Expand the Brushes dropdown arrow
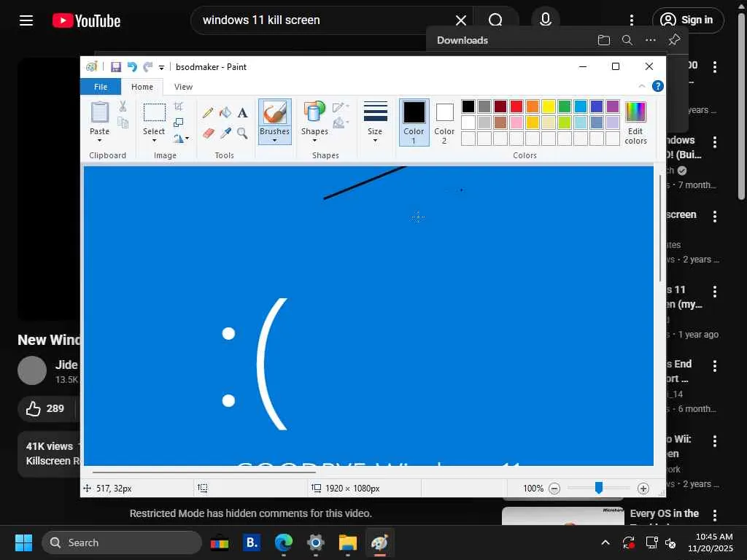 pyautogui.click(x=274, y=141)
